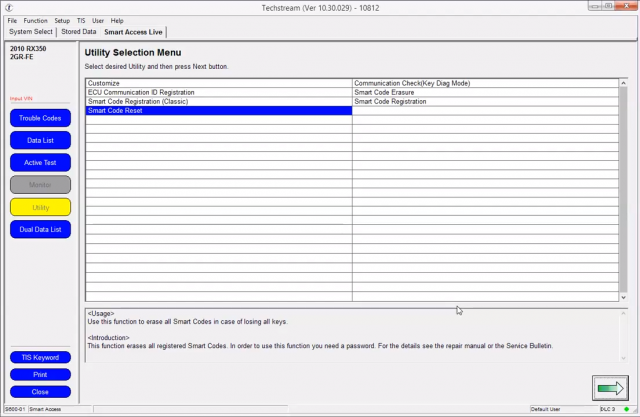Select Smart Code Erasure utility
Screen dimensions: 640x417
coord(485,93)
